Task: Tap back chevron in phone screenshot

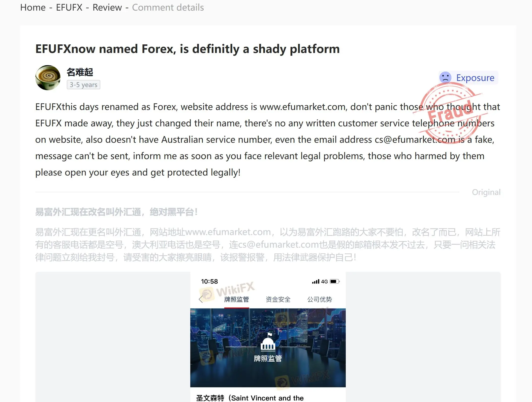Action: click(201, 299)
